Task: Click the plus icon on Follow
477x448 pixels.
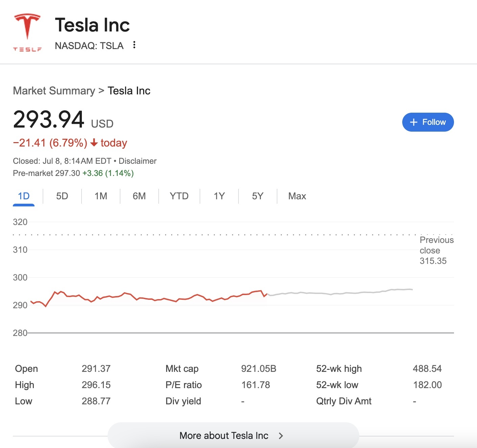Action: click(413, 122)
